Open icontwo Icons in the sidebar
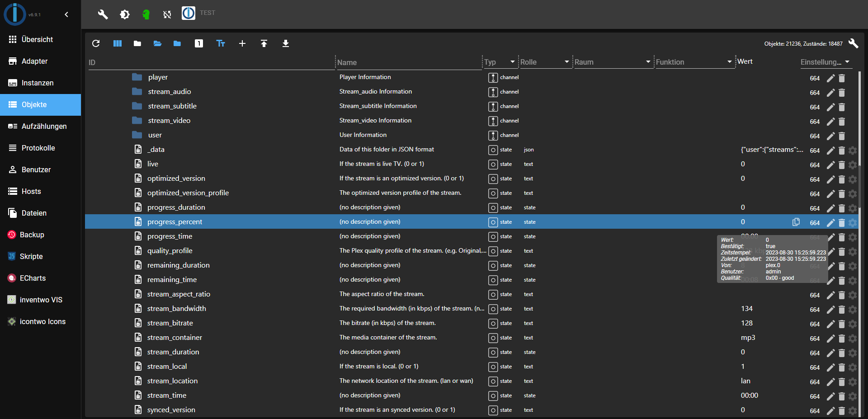Screen dimensions: 868x419 pyautogui.click(x=41, y=321)
